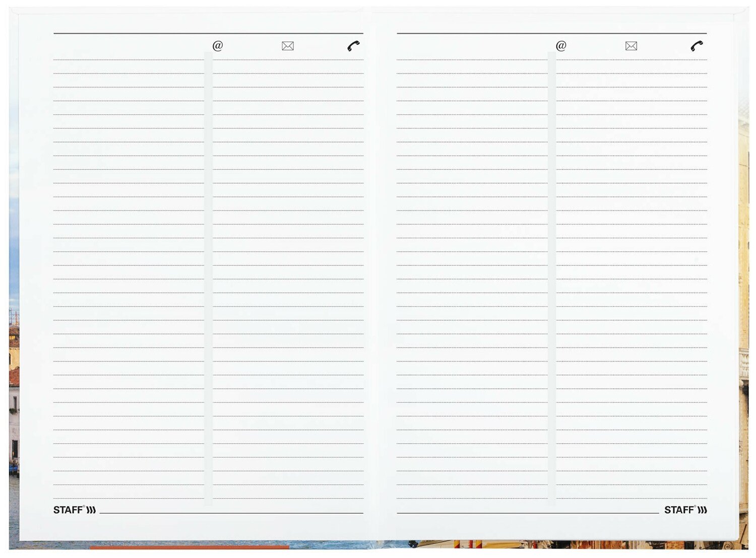Click the @ email icon on left page
756x558 pixels.
218,46
